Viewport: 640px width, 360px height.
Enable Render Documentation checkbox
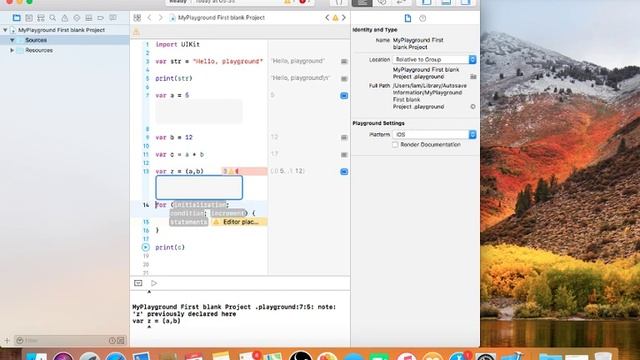pos(395,145)
